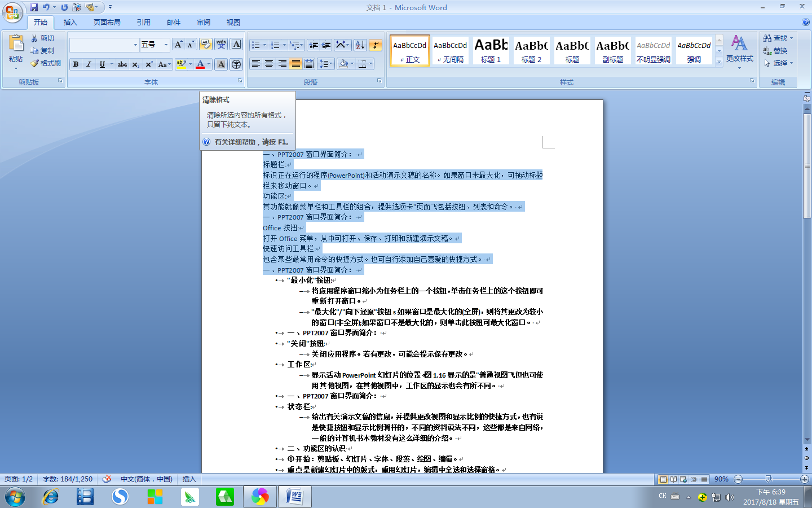The image size is (812, 508).
Task: Switch to the 插入 ribbon tab
Action: (70, 23)
